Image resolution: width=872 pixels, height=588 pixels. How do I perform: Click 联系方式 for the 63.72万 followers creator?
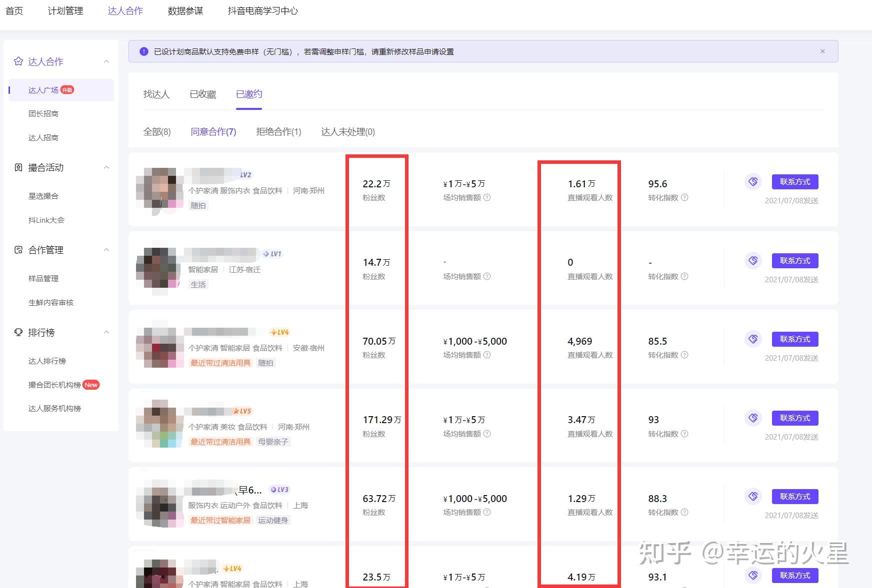[x=795, y=497]
